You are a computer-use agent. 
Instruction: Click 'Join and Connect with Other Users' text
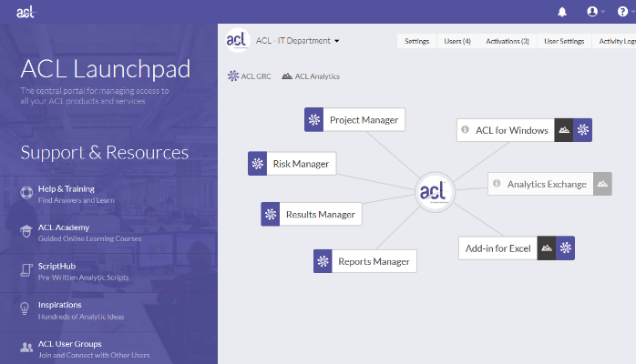pyautogui.click(x=94, y=355)
